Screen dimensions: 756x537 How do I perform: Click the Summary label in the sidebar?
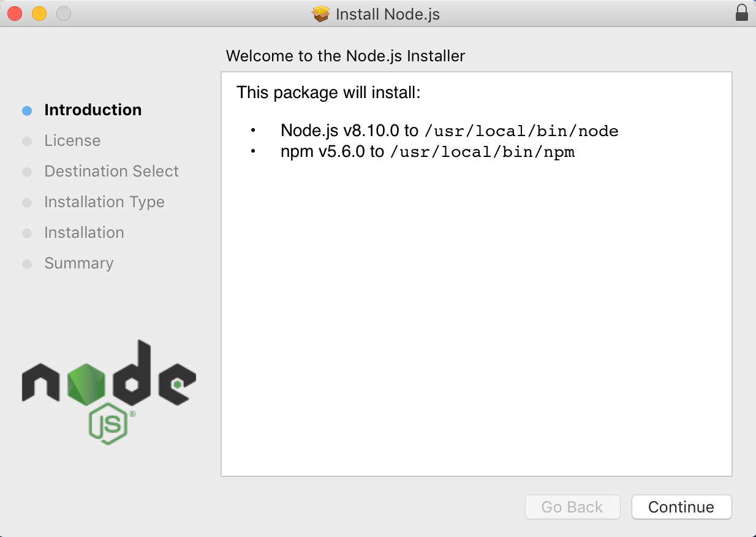click(x=78, y=263)
